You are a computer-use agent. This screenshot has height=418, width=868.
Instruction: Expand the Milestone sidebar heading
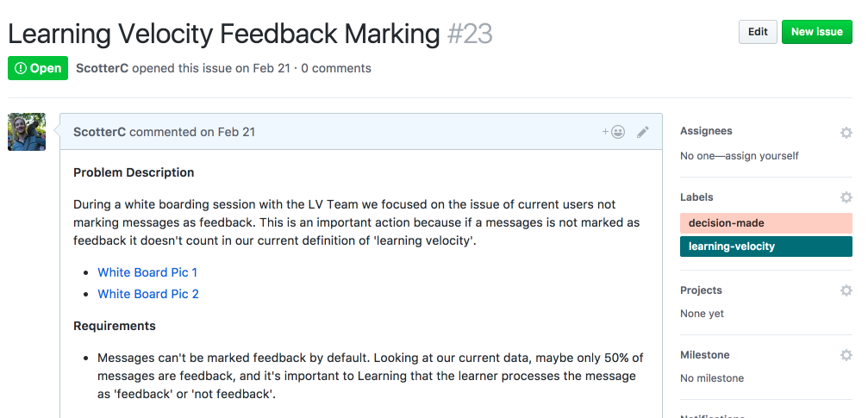(x=704, y=354)
